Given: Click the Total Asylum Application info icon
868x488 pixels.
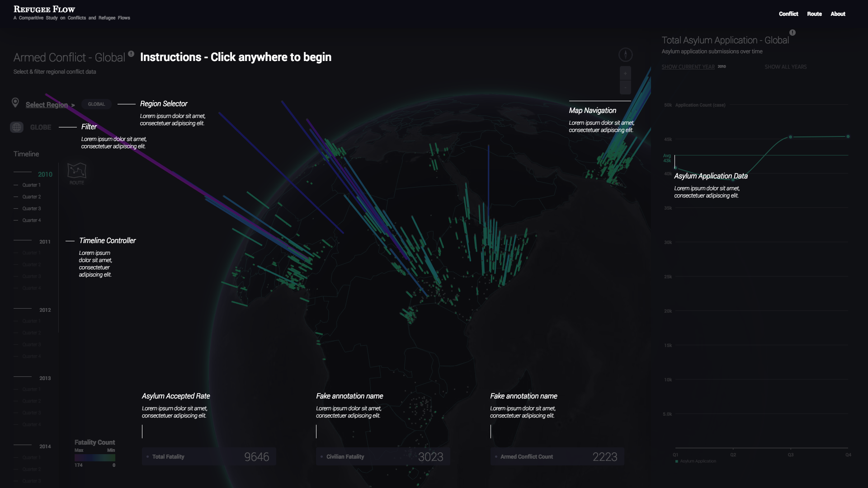Looking at the screenshot, I should coord(793,33).
